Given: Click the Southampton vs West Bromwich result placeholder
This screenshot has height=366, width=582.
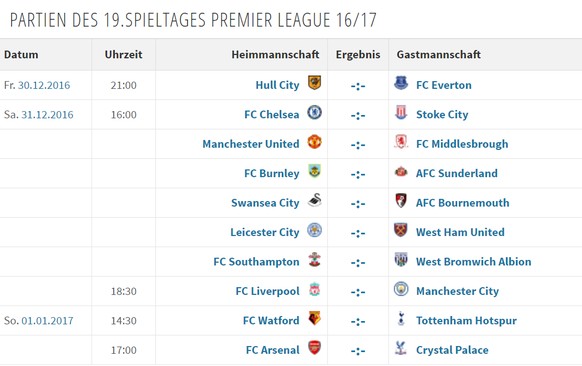Looking at the screenshot, I should pos(358,262).
